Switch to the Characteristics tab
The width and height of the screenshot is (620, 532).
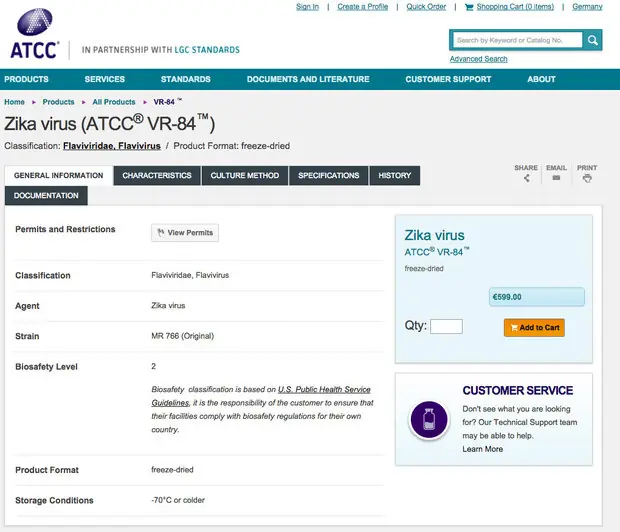[157, 176]
